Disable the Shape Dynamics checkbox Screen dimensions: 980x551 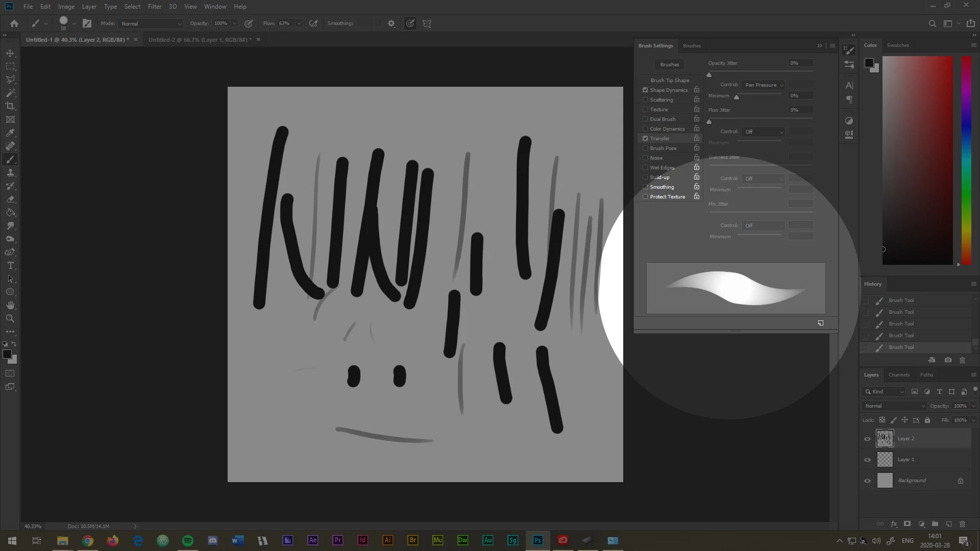click(645, 90)
